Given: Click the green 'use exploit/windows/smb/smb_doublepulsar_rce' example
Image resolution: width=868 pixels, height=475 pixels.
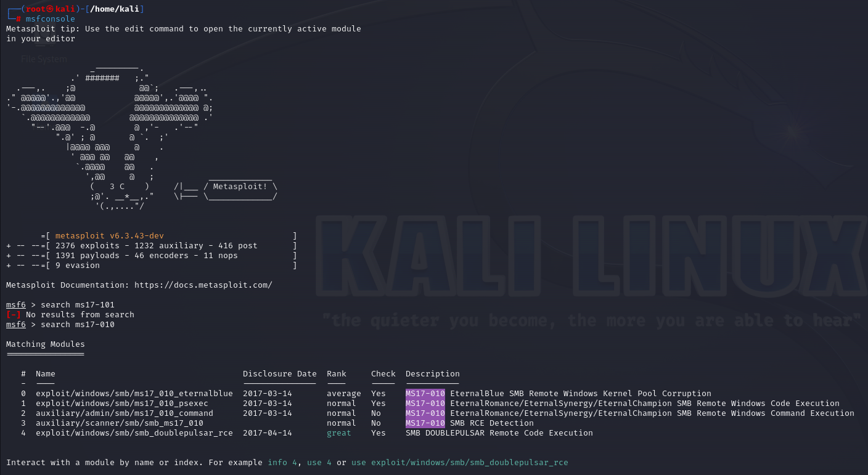Looking at the screenshot, I should (x=460, y=463).
